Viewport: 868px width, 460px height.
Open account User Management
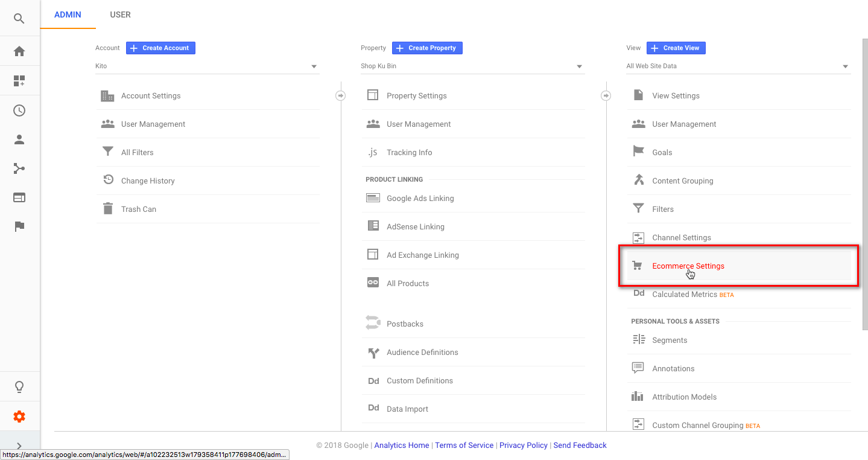207,124
